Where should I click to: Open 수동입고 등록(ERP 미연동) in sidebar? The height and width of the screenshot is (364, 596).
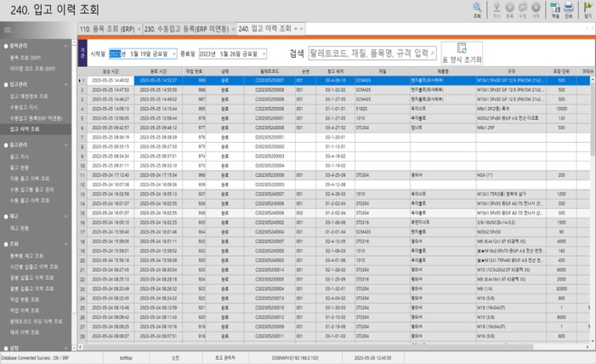36,118
